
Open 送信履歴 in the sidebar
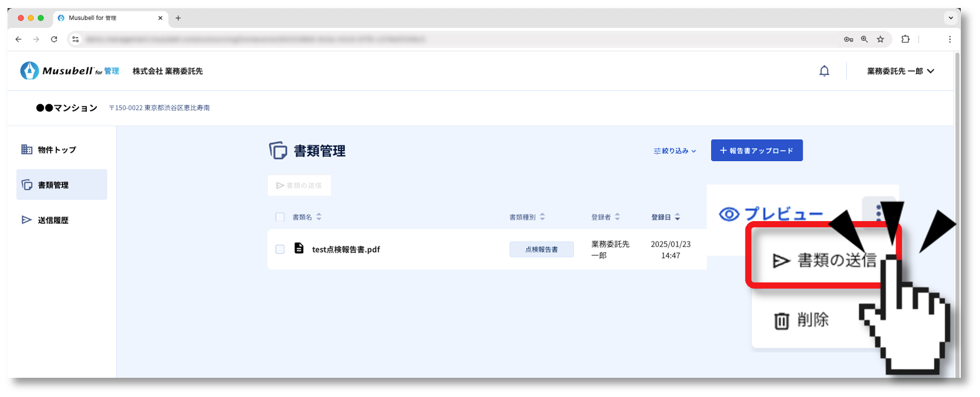[53, 220]
